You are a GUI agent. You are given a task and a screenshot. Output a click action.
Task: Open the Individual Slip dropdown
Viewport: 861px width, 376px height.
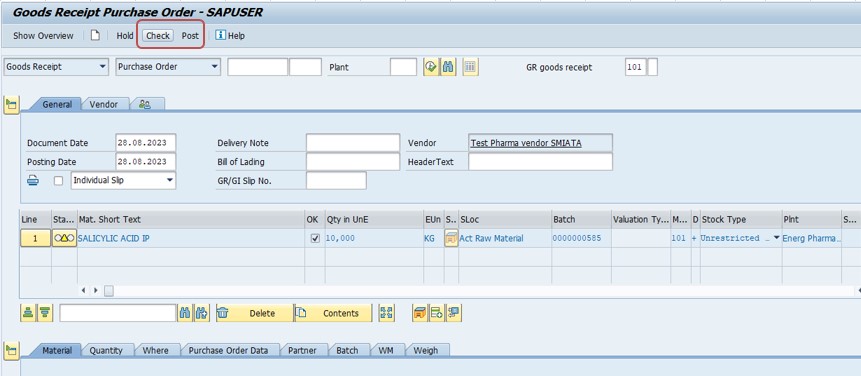tap(170, 180)
